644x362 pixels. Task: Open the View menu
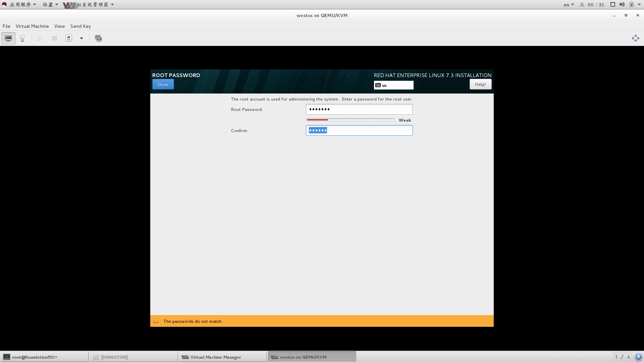tap(59, 26)
